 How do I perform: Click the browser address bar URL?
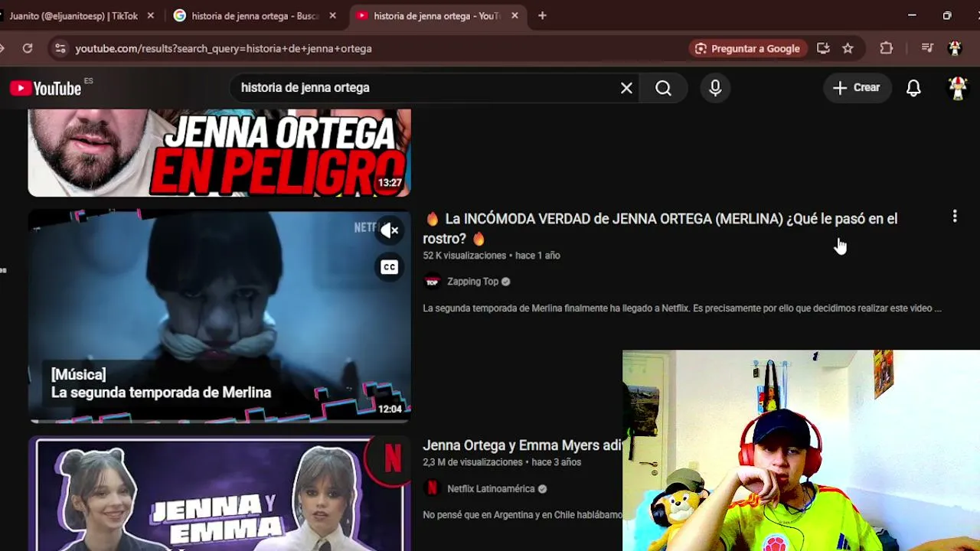(x=224, y=48)
